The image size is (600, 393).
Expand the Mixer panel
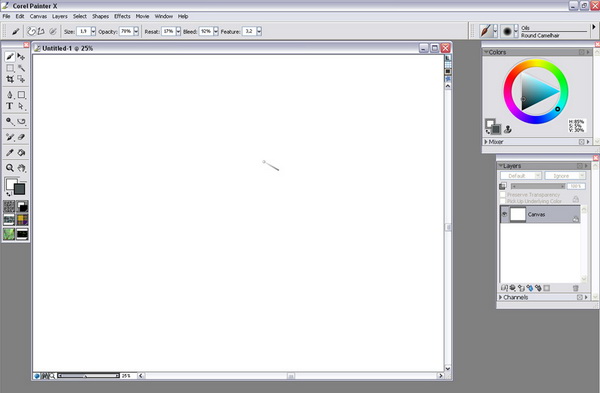(486, 142)
